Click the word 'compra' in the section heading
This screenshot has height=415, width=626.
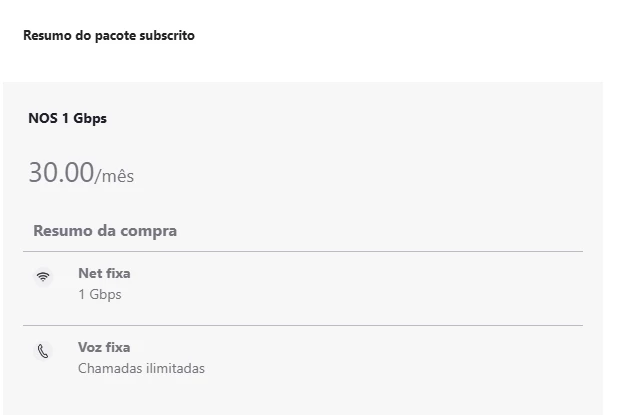151,231
